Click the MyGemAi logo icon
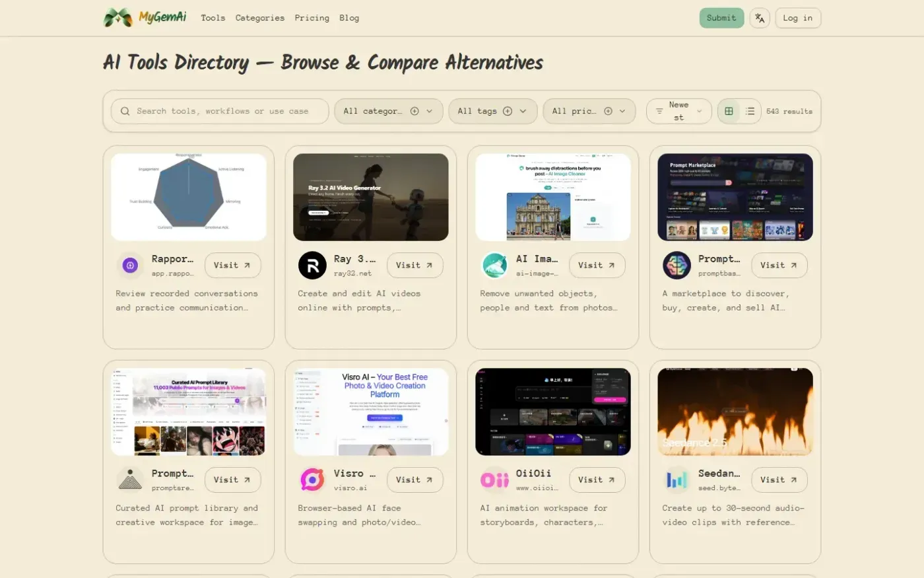 [118, 18]
